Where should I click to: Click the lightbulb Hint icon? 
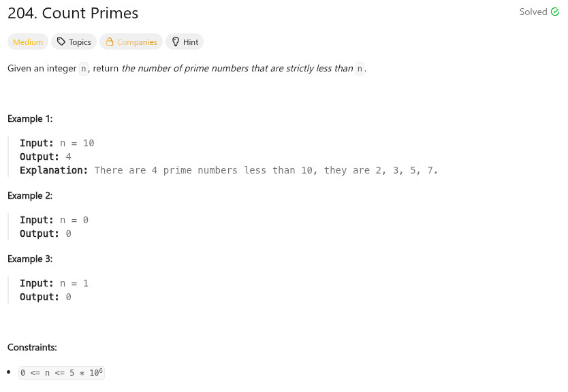pyautogui.click(x=176, y=42)
